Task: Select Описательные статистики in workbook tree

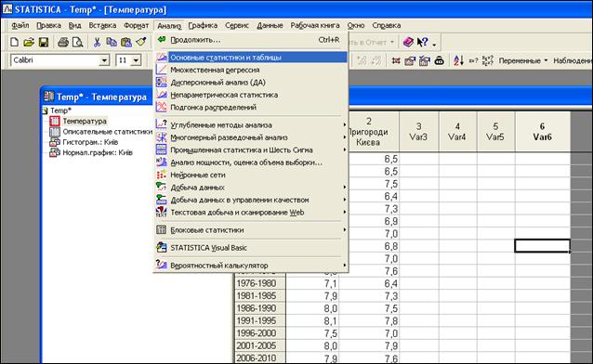Action: click(107, 132)
